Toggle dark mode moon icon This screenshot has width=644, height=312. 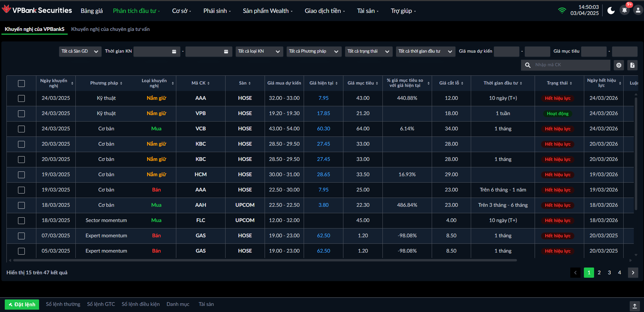[611, 11]
